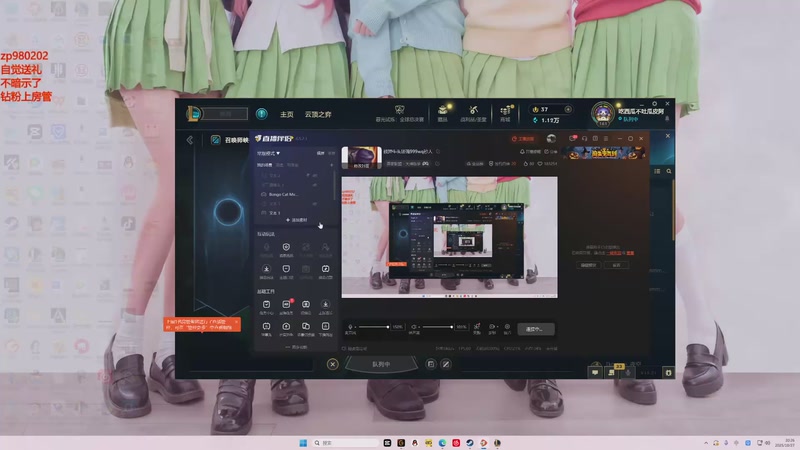Open the basic tool icon with red badge
This screenshot has width=800, height=450.
pos(286,306)
